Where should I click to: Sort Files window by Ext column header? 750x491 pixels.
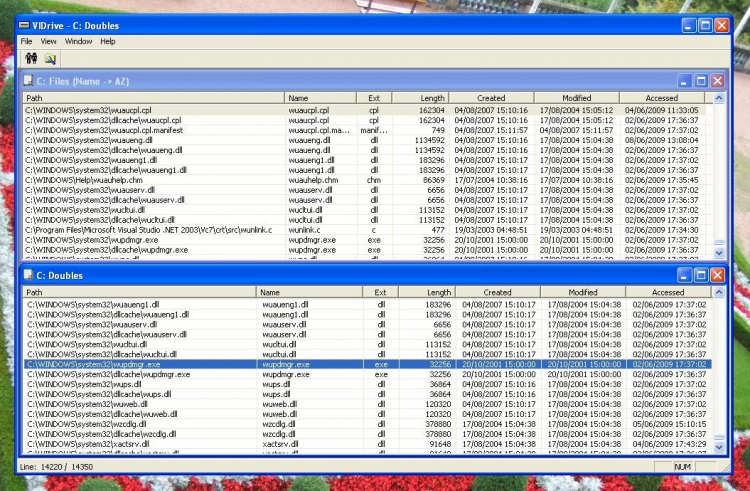click(x=374, y=98)
